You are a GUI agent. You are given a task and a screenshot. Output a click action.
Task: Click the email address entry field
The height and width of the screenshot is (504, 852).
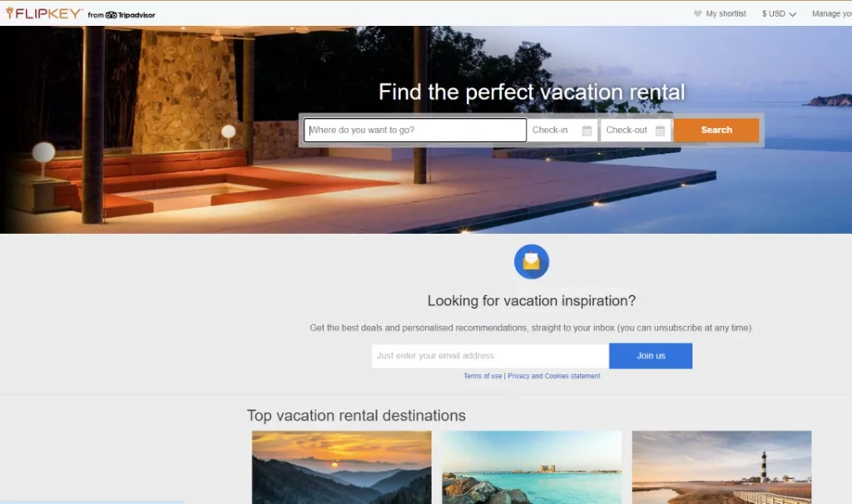[488, 355]
